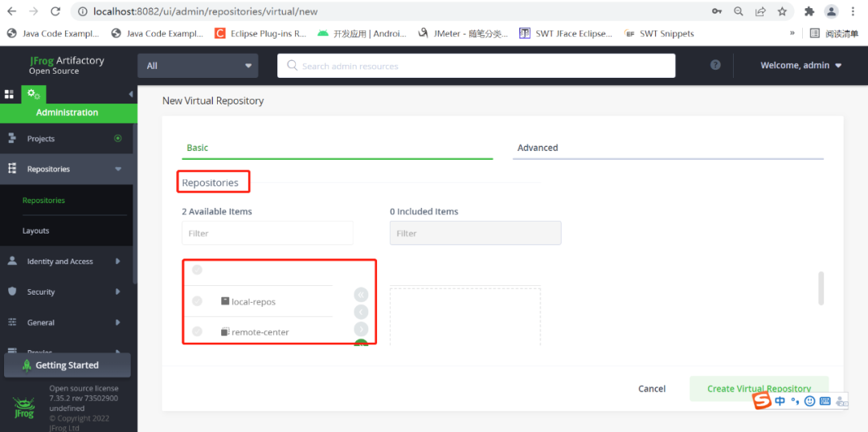The image size is (868, 432).
Task: Bookmark this page with star icon
Action: [x=782, y=11]
